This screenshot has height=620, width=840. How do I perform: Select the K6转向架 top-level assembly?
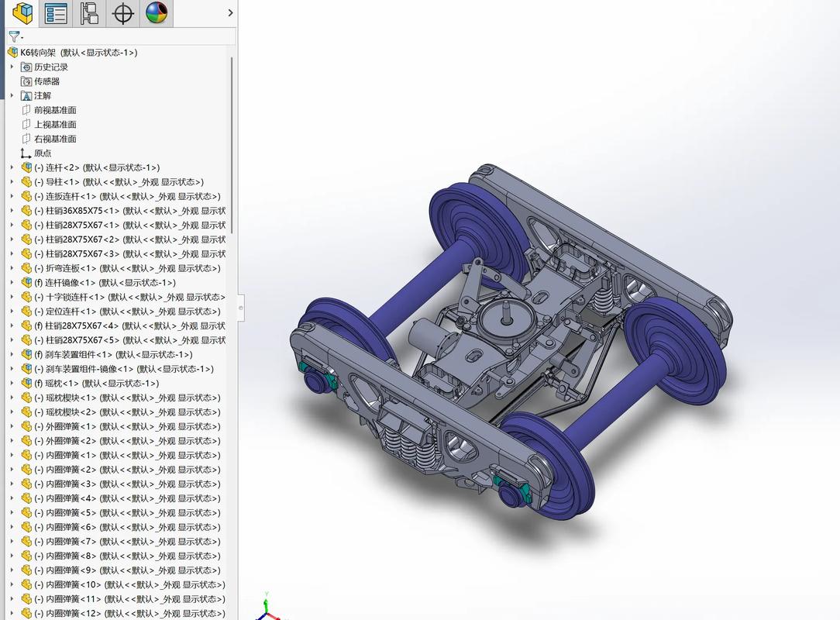point(46,52)
